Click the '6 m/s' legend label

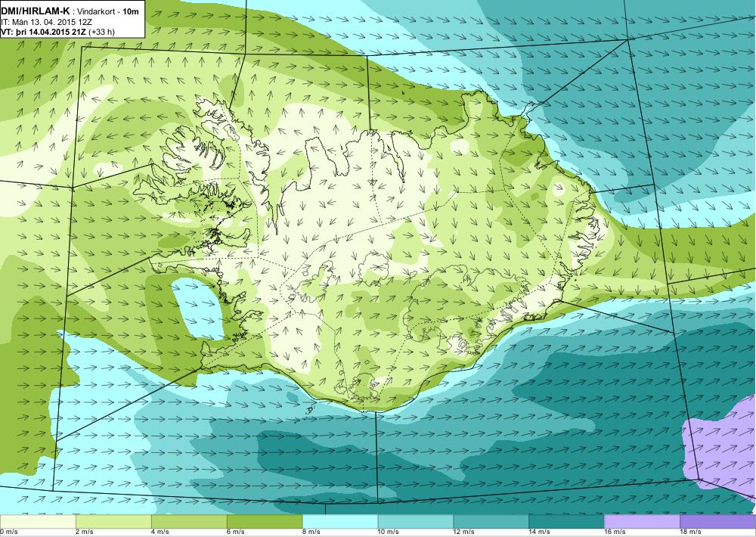[236, 532]
